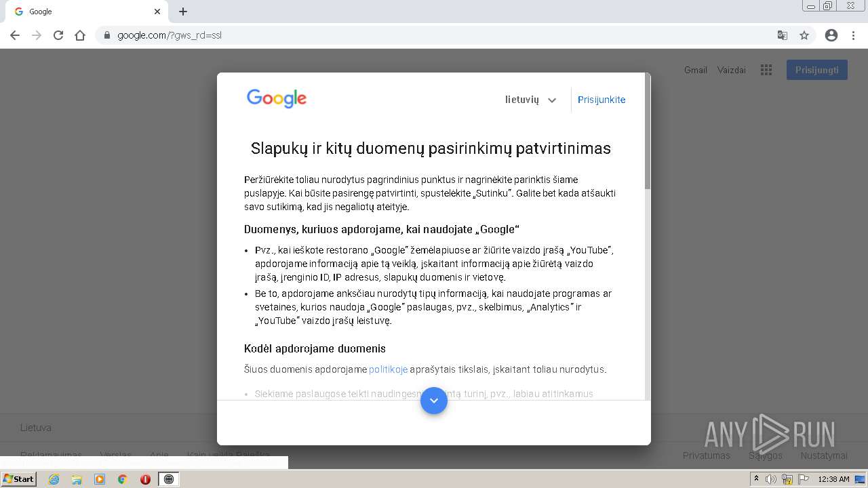This screenshot has height=488, width=868.
Task: Click the Gmail link
Action: click(696, 70)
